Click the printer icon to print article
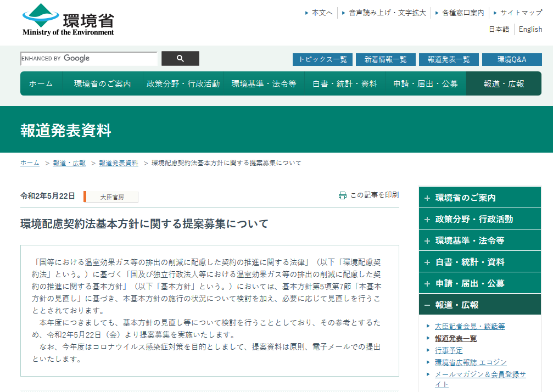Image resolution: width=553 pixels, height=392 pixels. (343, 195)
